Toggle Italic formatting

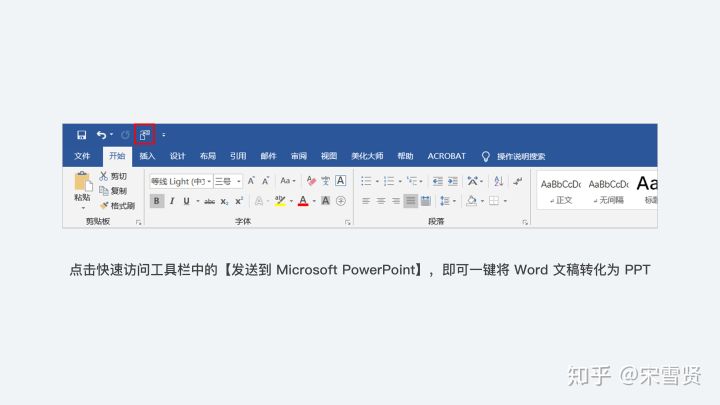(172, 201)
